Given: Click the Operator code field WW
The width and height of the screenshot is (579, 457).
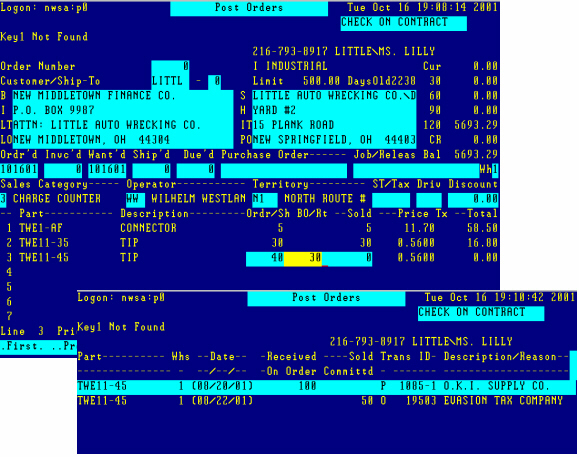Looking at the screenshot, I should (x=136, y=199).
